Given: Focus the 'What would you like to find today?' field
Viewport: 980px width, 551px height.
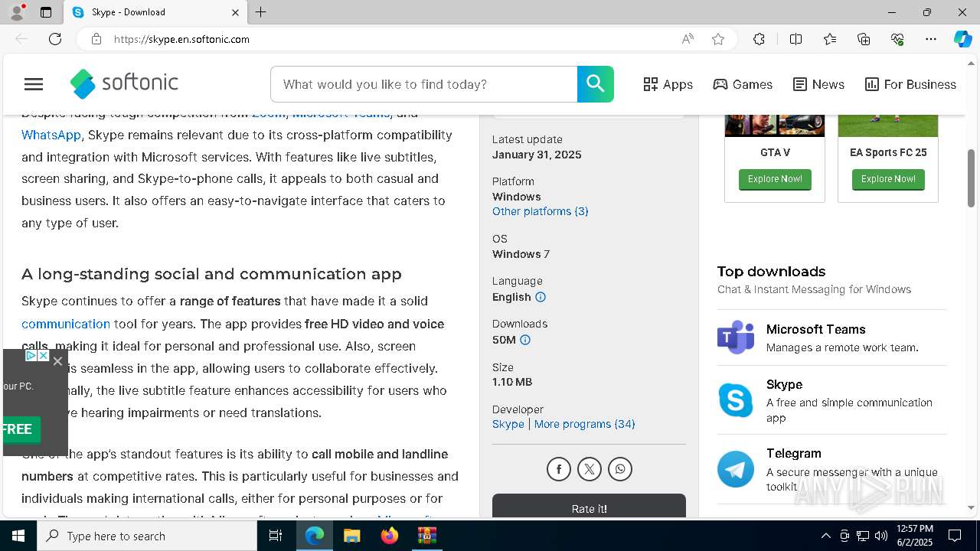Looking at the screenshot, I should tap(423, 84).
